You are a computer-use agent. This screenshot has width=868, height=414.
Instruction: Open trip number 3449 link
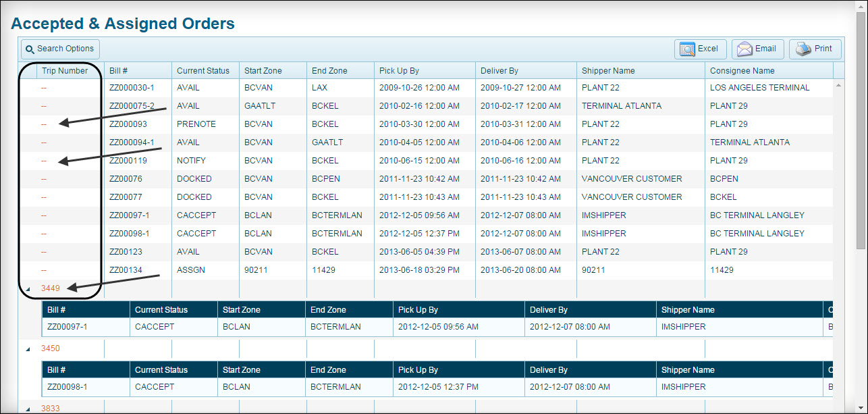point(51,288)
